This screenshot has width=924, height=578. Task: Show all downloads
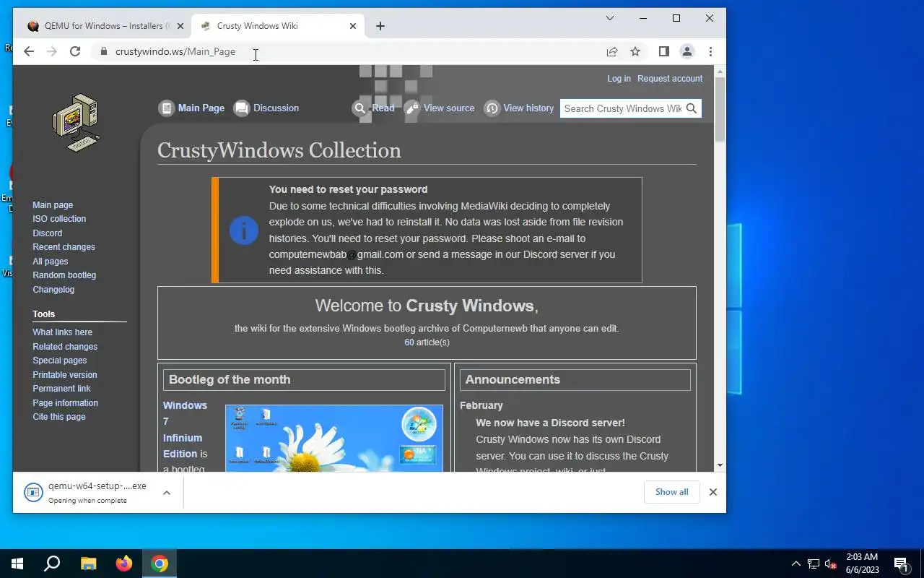pos(671,492)
